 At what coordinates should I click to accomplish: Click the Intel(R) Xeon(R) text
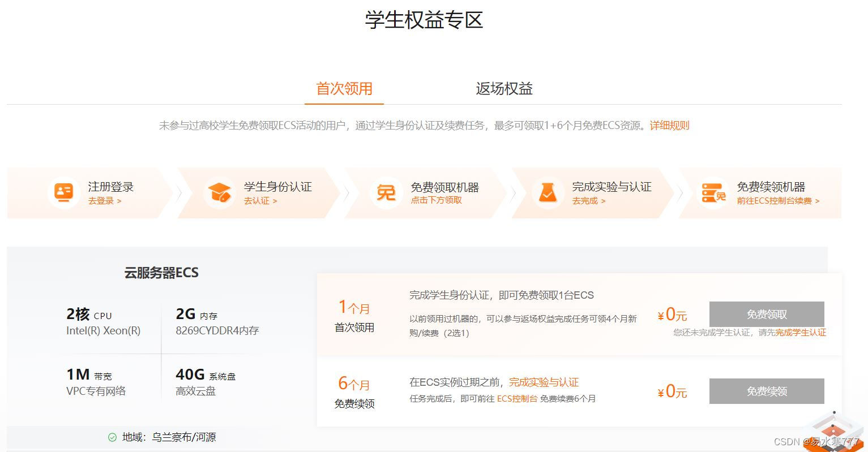click(103, 331)
